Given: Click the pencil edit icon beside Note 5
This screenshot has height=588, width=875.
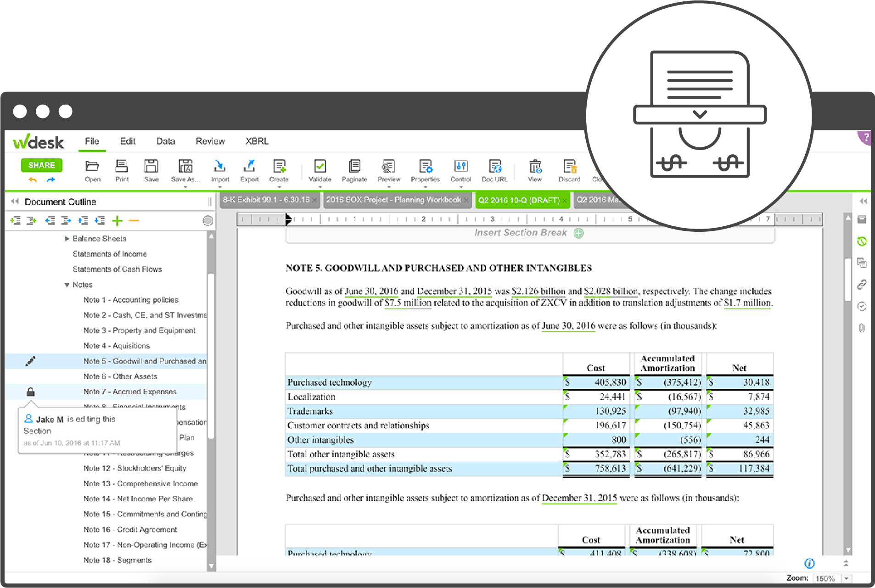Looking at the screenshot, I should tap(30, 361).
